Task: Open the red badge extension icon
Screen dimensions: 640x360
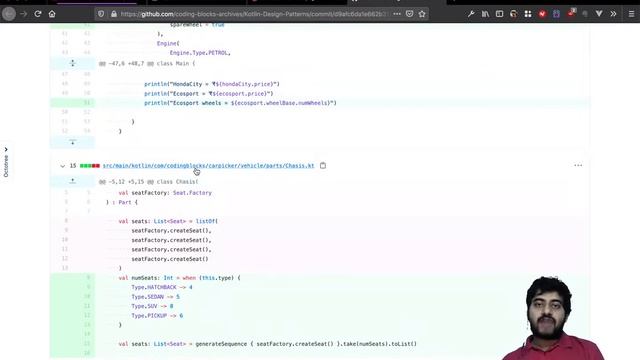Action: (571, 13)
